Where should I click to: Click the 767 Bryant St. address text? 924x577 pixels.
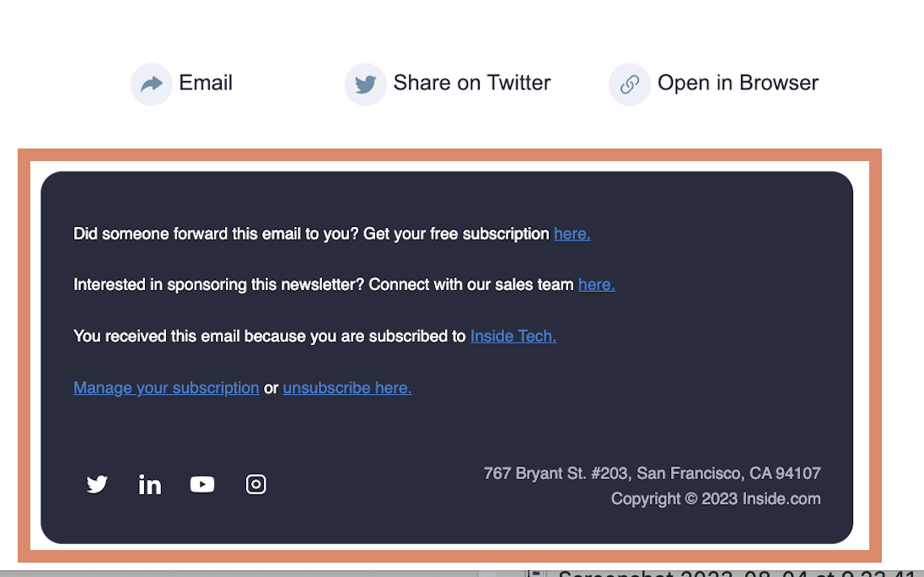(x=652, y=473)
